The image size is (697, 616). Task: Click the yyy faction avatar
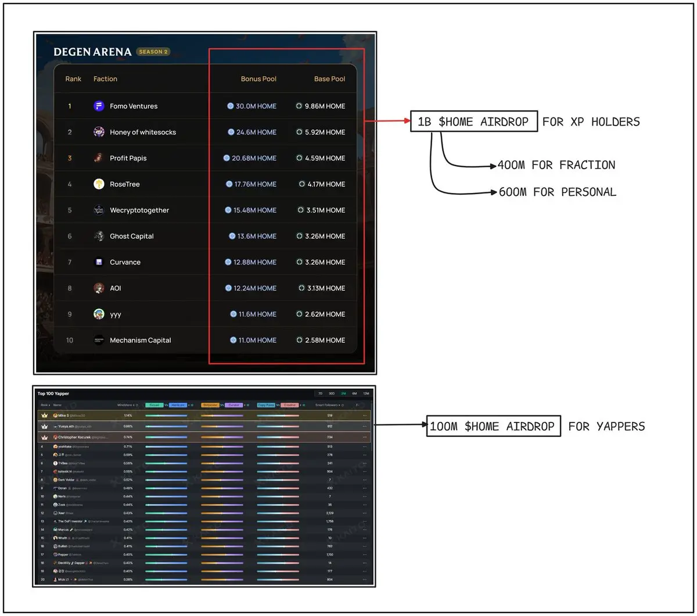(x=99, y=314)
